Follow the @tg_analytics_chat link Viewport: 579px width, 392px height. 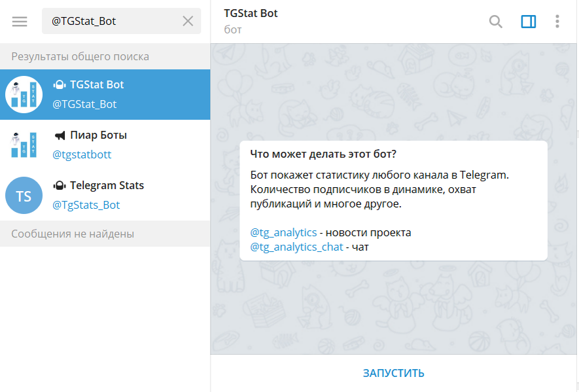click(x=296, y=247)
